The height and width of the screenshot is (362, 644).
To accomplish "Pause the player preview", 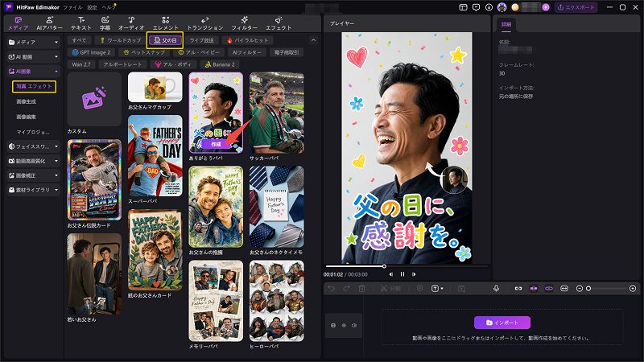I will (x=402, y=274).
